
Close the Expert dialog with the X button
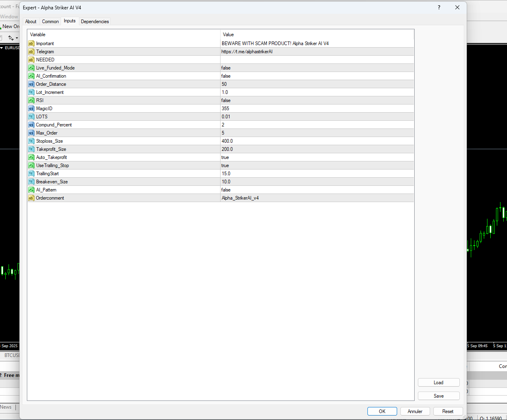pyautogui.click(x=457, y=7)
